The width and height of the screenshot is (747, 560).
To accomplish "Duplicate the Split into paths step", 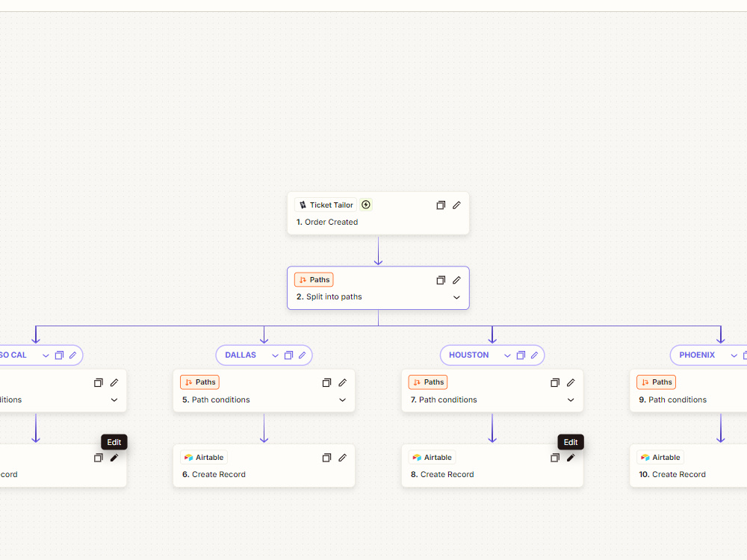I will pos(441,280).
